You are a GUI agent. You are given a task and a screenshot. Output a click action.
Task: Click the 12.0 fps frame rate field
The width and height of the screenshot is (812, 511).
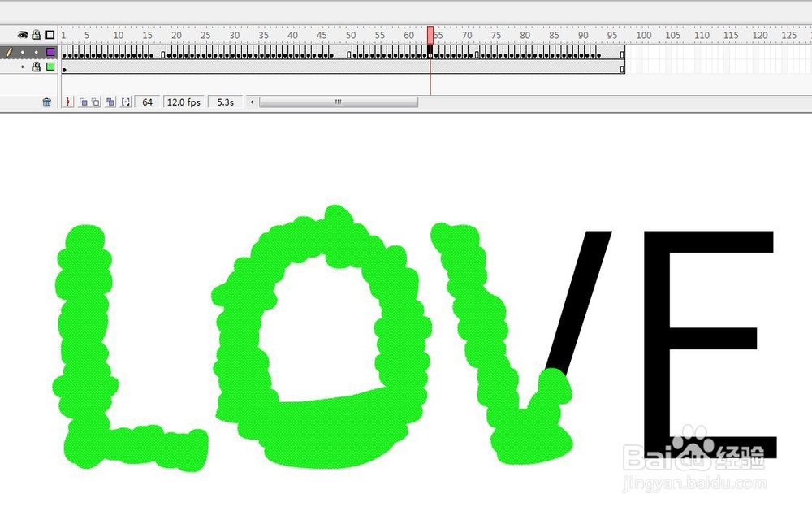point(184,102)
